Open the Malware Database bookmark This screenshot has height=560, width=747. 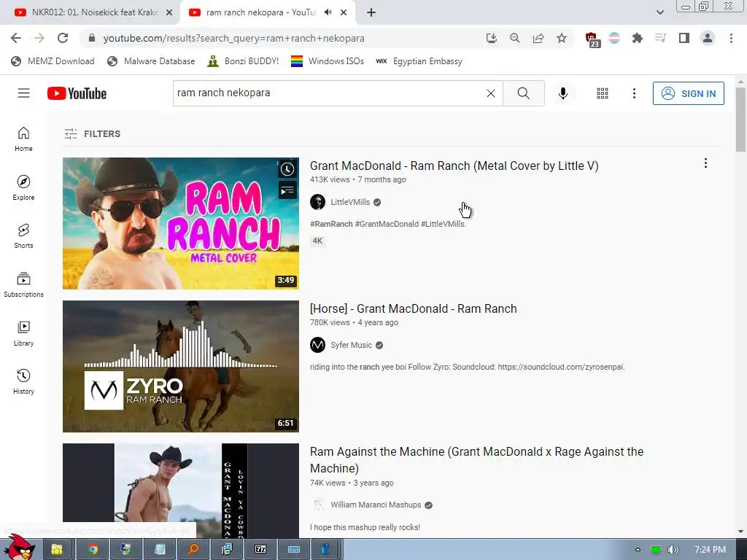tap(152, 61)
